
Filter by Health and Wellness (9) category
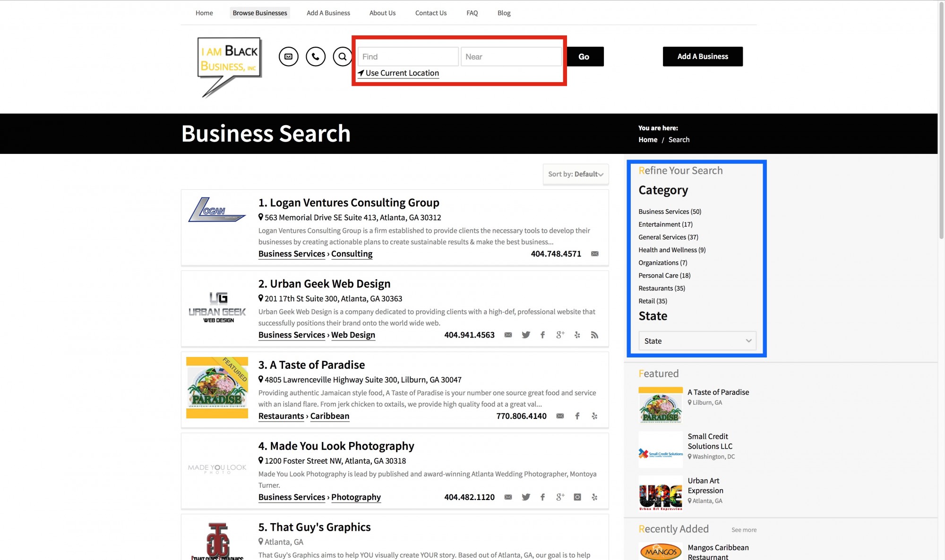[x=672, y=250]
